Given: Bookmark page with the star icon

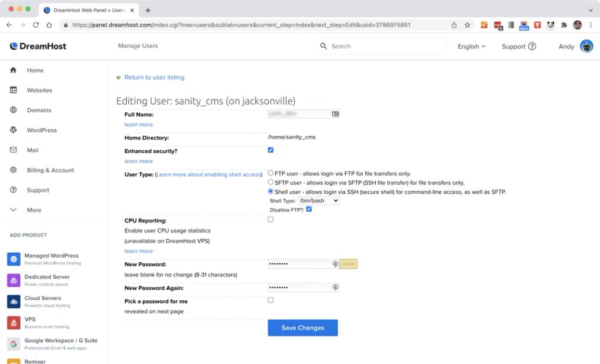Looking at the screenshot, I should click(467, 25).
